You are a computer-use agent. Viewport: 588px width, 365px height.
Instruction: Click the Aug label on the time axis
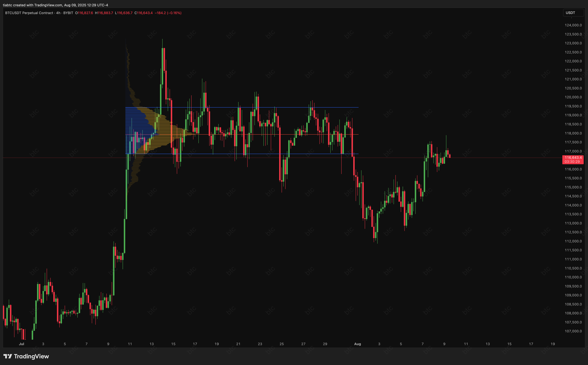tap(357, 344)
